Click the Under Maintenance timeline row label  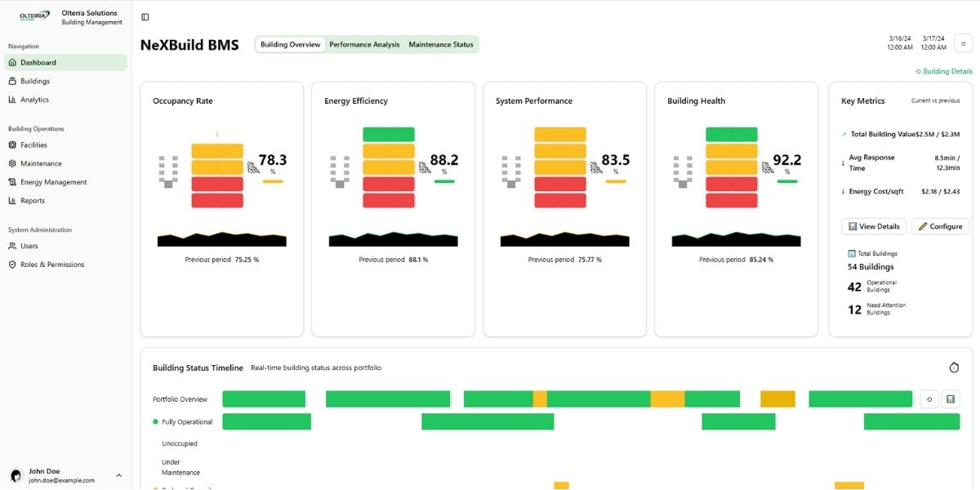[180, 468]
